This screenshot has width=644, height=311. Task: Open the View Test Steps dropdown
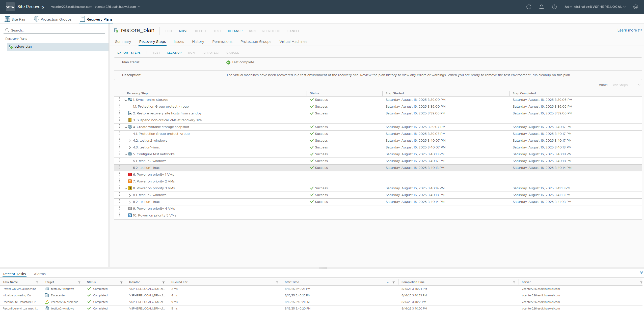625,85
